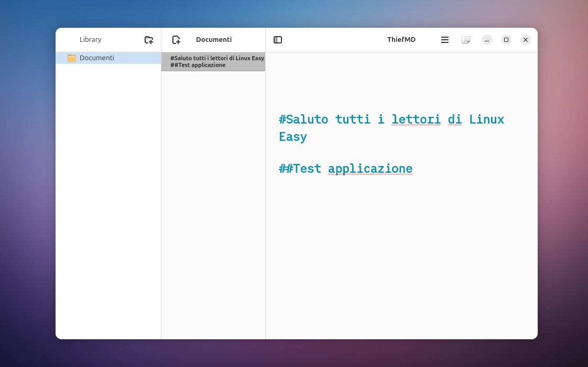
Task: Click the add folder to library icon
Action: click(x=149, y=40)
